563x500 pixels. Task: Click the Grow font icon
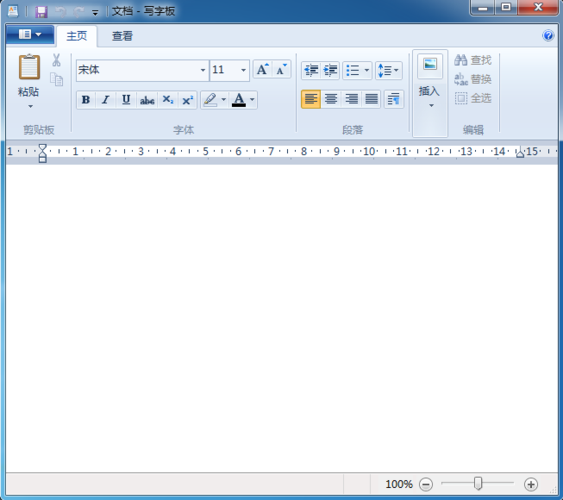(262, 69)
